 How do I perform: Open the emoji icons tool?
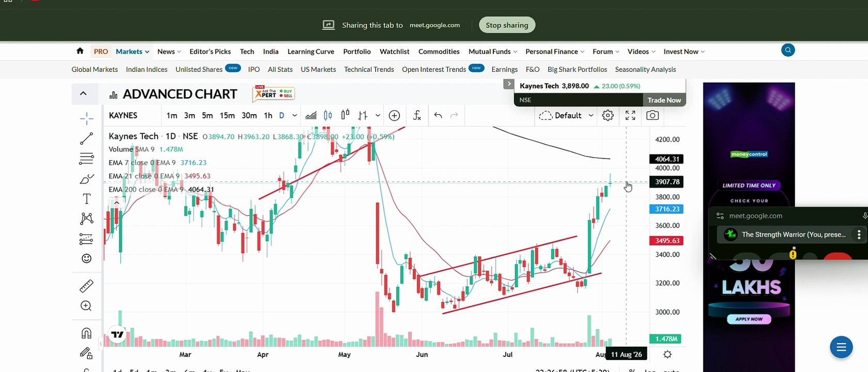coord(87,258)
